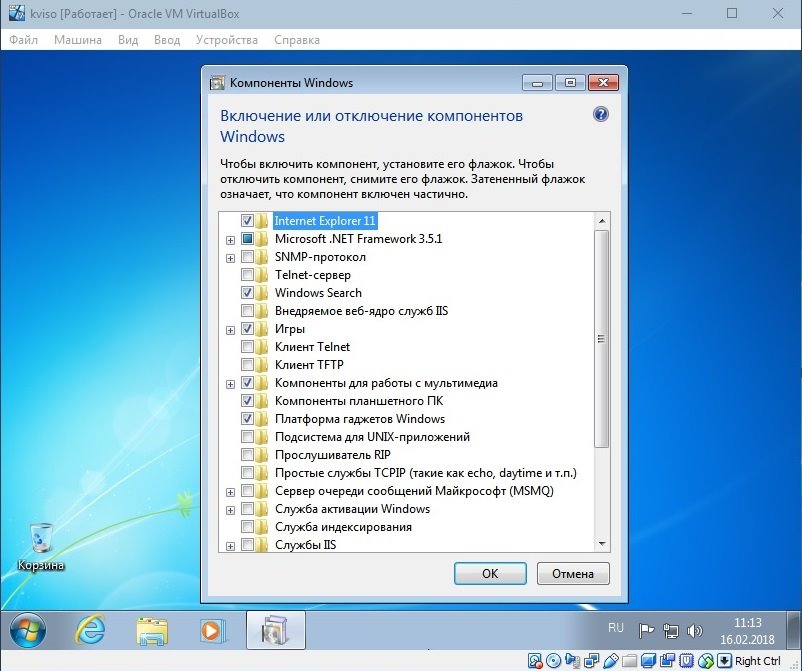Click the Action Center flag tray icon
The width and height of the screenshot is (802, 671).
[646, 631]
